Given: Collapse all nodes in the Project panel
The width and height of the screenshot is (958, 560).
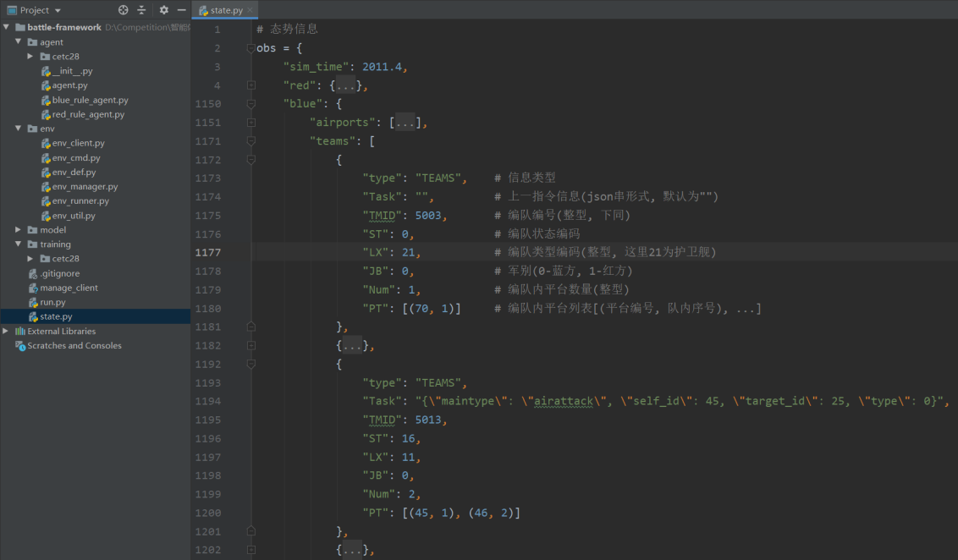Looking at the screenshot, I should pos(141,10).
